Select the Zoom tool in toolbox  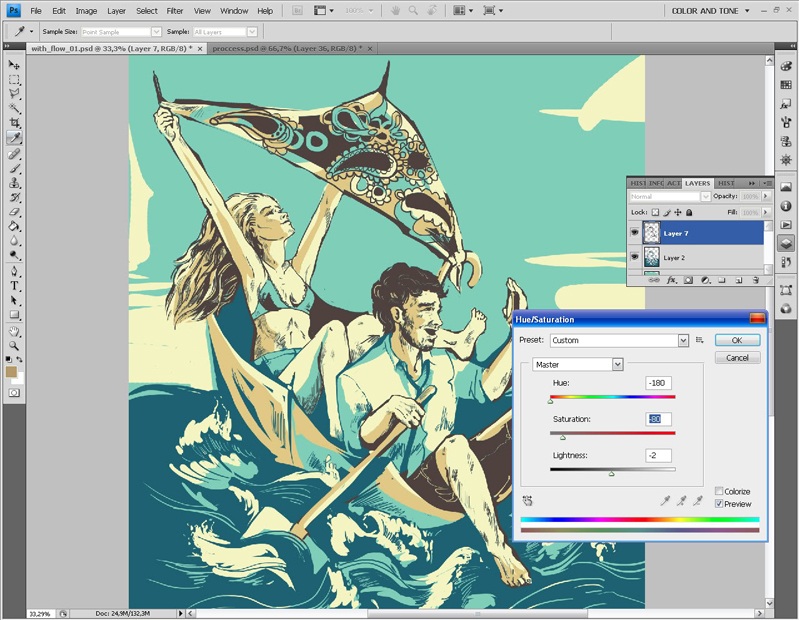coord(15,344)
